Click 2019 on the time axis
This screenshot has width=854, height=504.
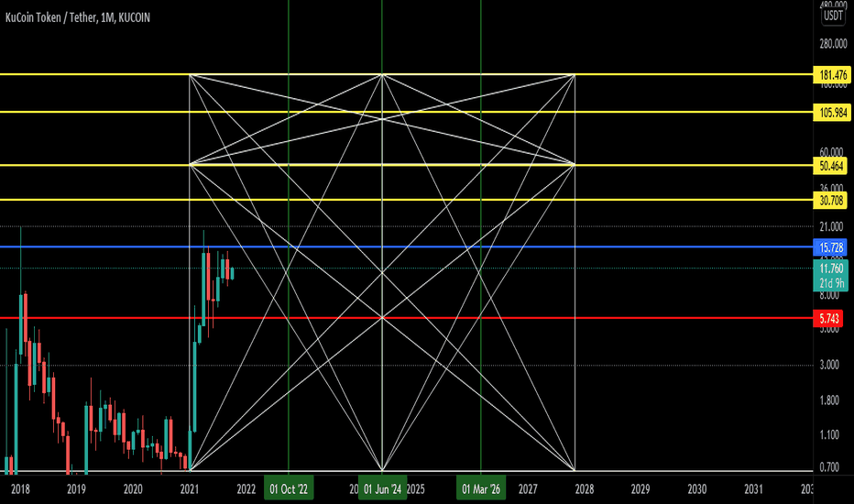point(76,489)
